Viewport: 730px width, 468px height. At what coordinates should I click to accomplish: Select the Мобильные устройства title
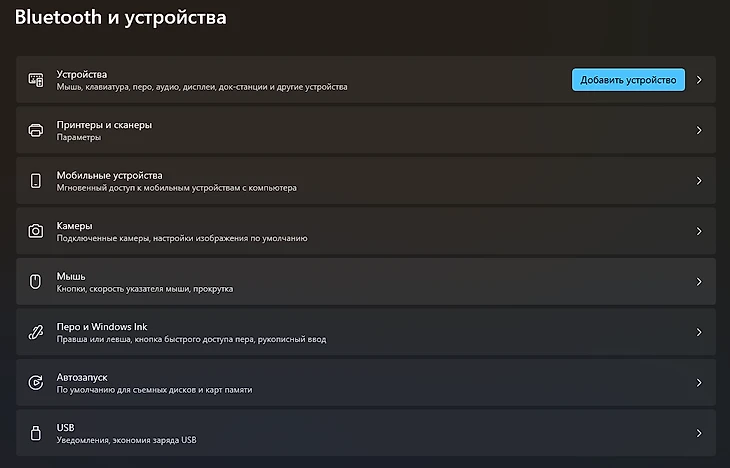pyautogui.click(x=109, y=176)
